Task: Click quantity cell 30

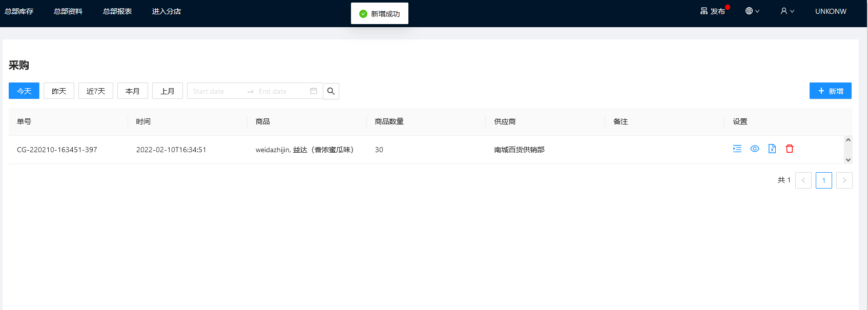Action: pos(379,150)
